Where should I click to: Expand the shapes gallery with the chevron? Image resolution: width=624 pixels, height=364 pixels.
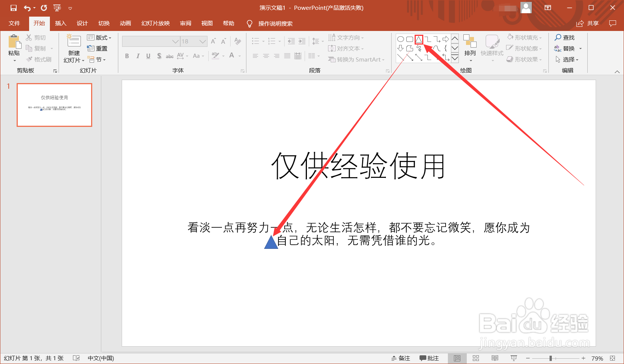coord(455,59)
